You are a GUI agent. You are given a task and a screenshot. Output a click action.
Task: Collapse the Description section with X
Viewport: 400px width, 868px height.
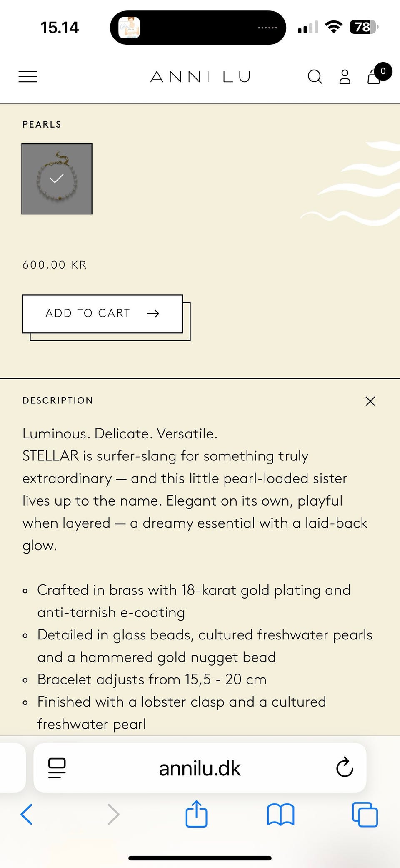coord(370,401)
